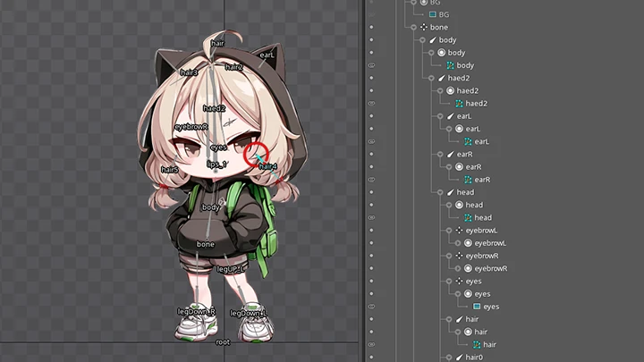Viewport: 644px width, 362px height.
Task: Toggle the eye icon for earL mesh
Action: pyautogui.click(x=371, y=141)
